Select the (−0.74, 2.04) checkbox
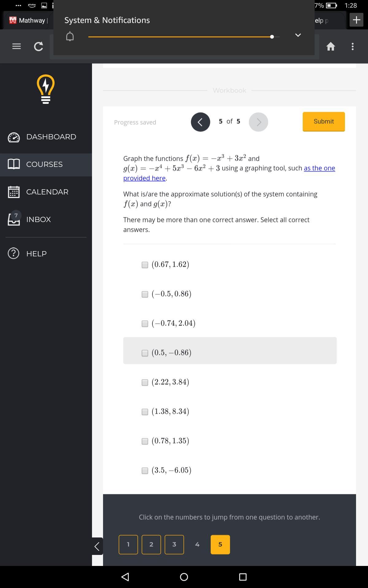Image resolution: width=368 pixels, height=588 pixels. (145, 324)
